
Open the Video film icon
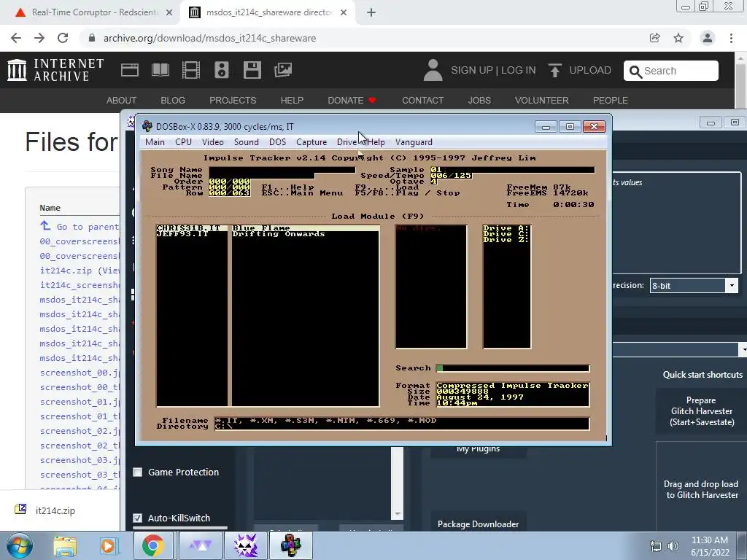[x=191, y=70]
